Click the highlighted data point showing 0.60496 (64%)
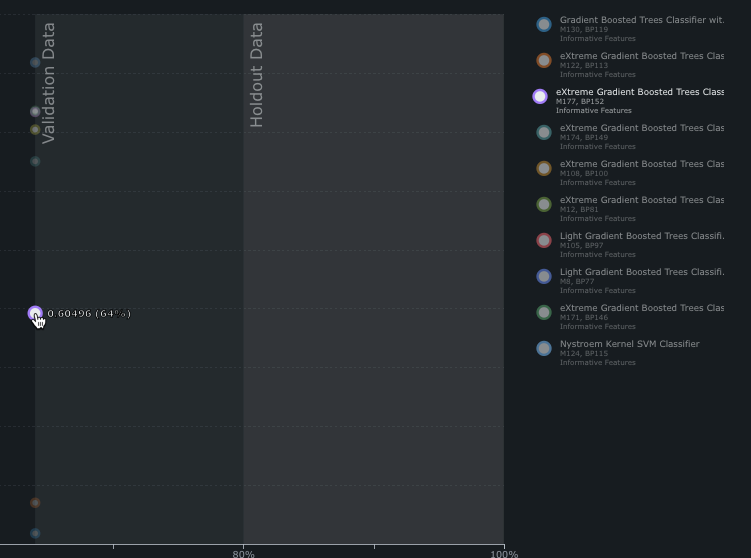Viewport: 751px width, 558px height. pyautogui.click(x=35, y=313)
